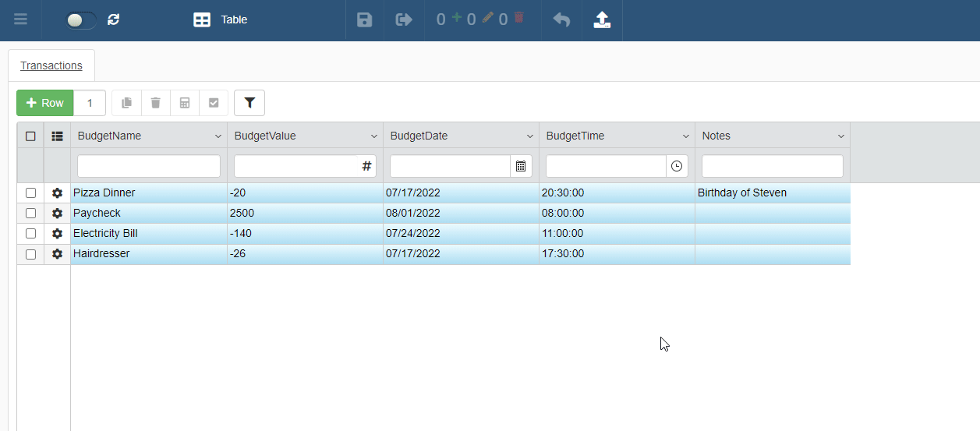Screen dimensions: 980x431
Task: Expand the BudgetName column dropdown
Action: [x=218, y=136]
